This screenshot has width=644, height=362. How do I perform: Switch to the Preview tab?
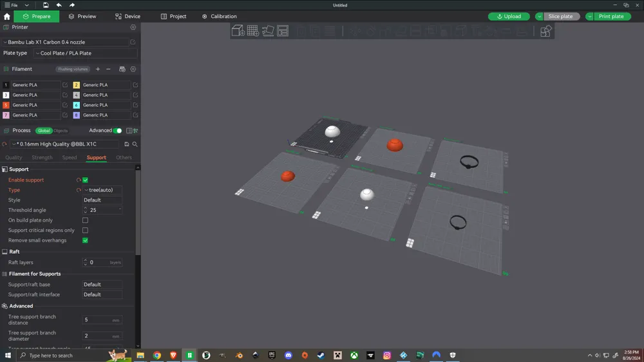(82, 17)
